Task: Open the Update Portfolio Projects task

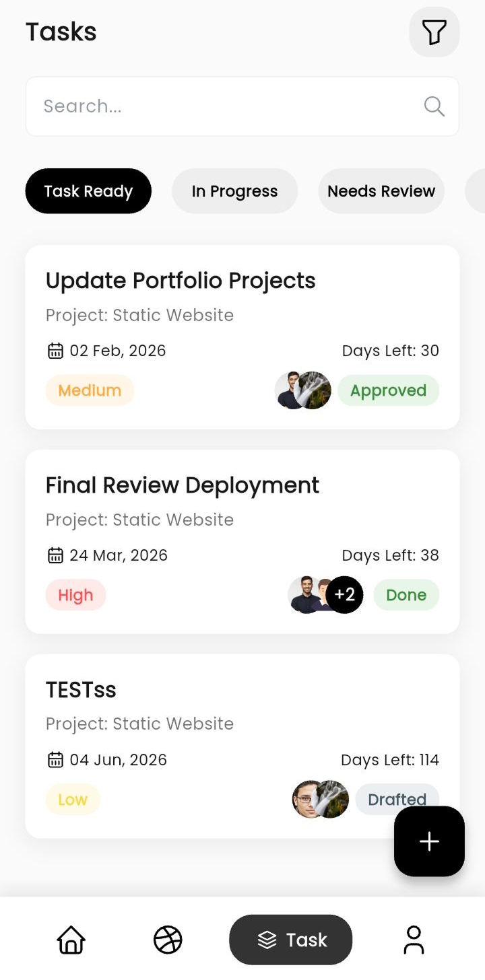Action: point(243,337)
